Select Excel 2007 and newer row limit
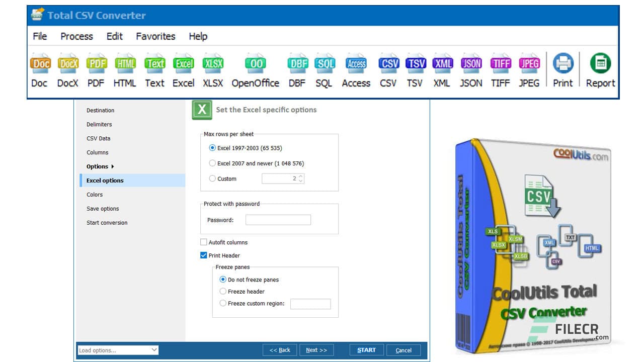This screenshot has height=362, width=644. (212, 163)
